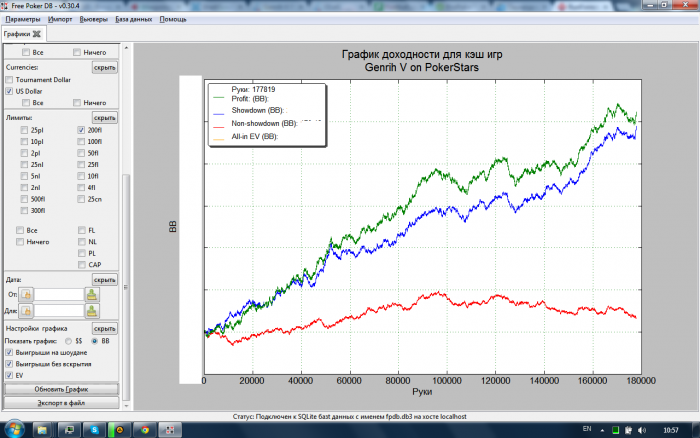
Task: Click the Обновить График button
Action: (x=62, y=389)
